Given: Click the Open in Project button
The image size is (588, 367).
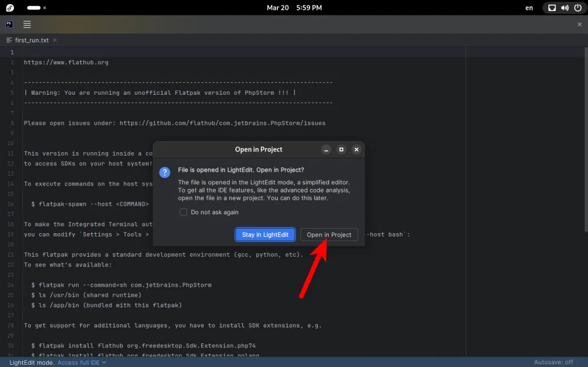Looking at the screenshot, I should pyautogui.click(x=328, y=234).
